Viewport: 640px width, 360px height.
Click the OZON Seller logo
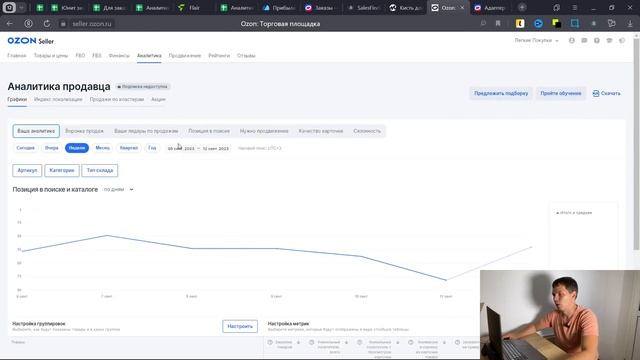31,41
